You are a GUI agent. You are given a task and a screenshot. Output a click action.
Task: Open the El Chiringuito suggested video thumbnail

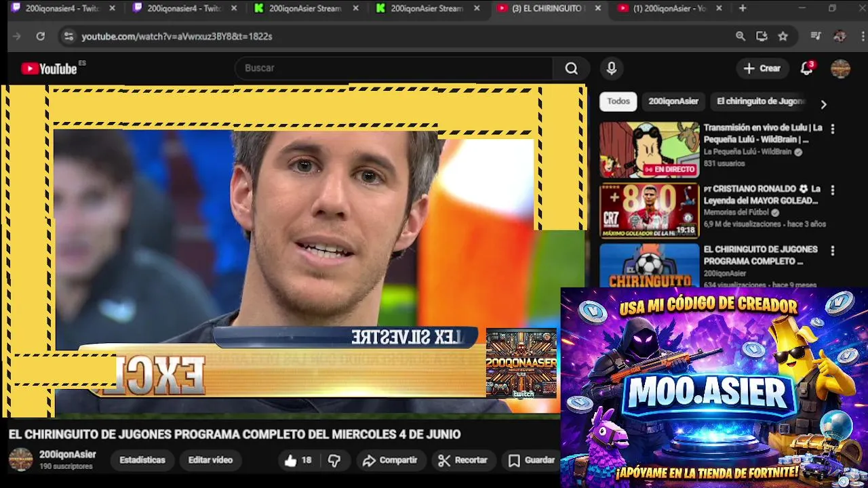(x=649, y=265)
